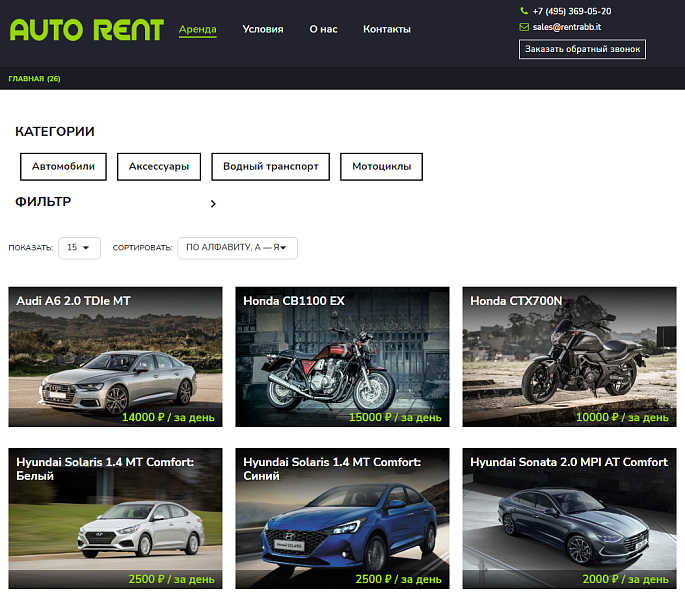Click the sales@rentrabb.it email link

coord(566,27)
